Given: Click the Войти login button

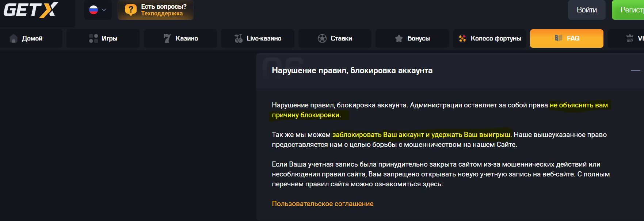Looking at the screenshot, I should pos(587,10).
